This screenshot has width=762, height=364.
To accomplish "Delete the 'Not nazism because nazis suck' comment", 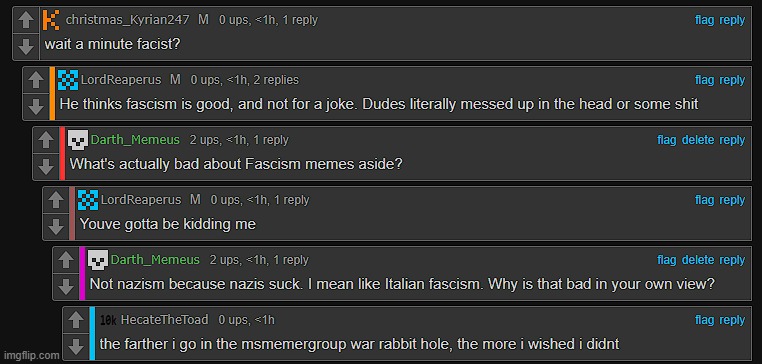I will click(x=698, y=260).
